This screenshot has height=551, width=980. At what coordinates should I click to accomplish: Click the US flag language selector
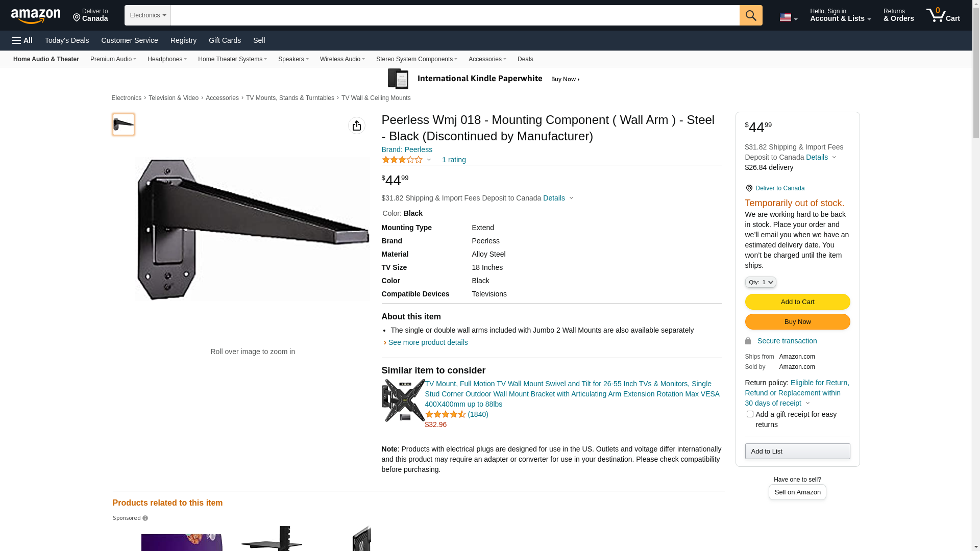[x=788, y=17]
